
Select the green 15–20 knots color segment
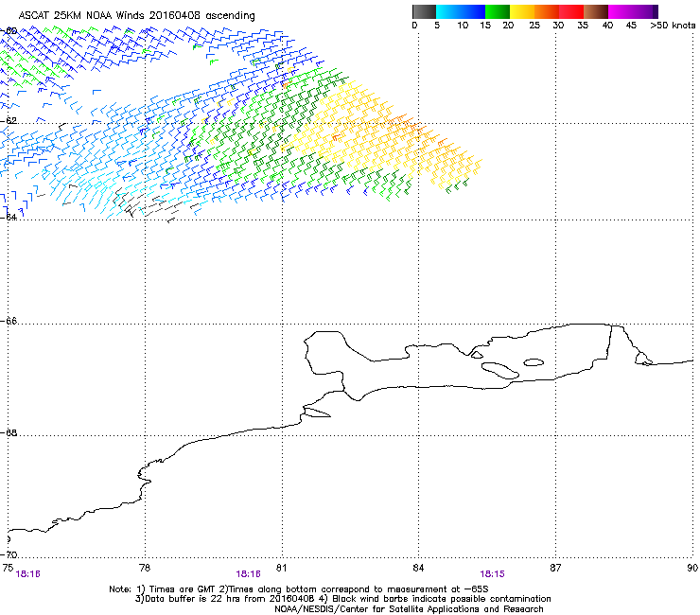tap(498, 11)
